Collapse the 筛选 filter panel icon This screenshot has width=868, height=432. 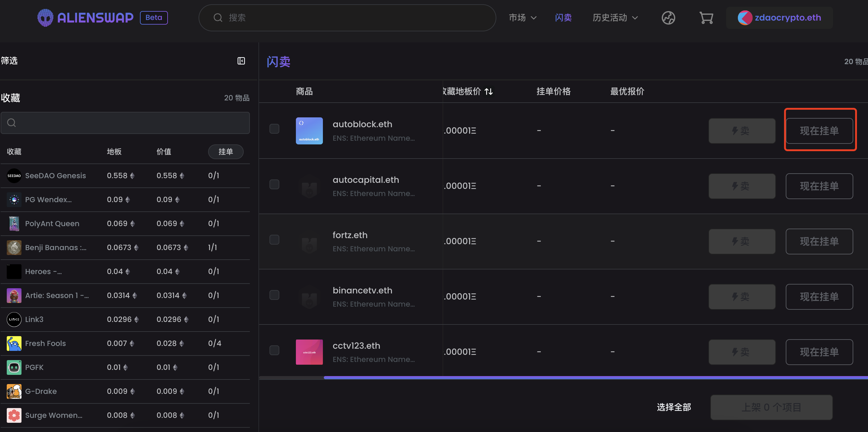click(x=241, y=61)
